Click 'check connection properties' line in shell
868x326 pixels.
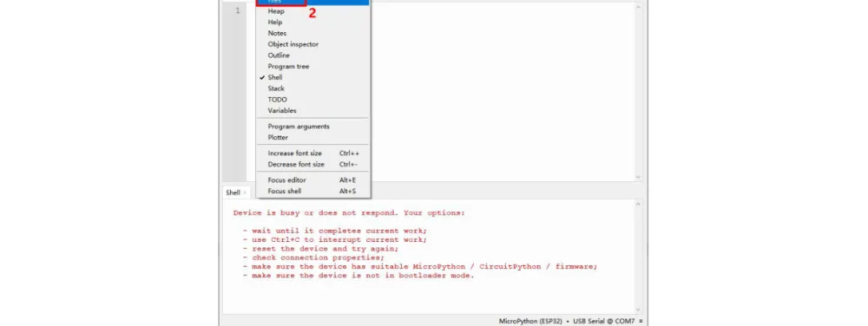313,258
